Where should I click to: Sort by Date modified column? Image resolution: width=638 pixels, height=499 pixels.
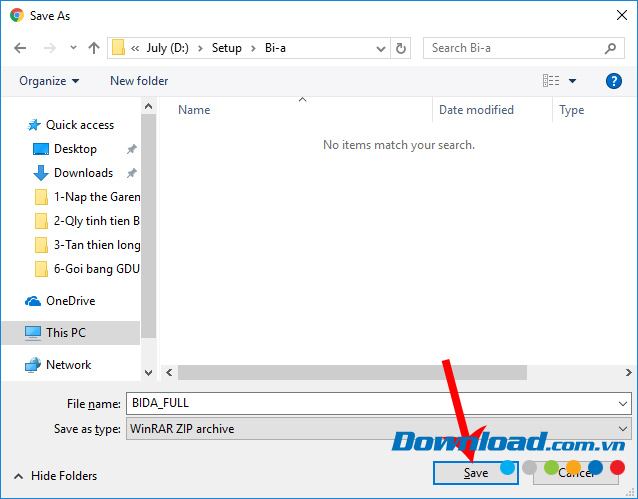476,110
